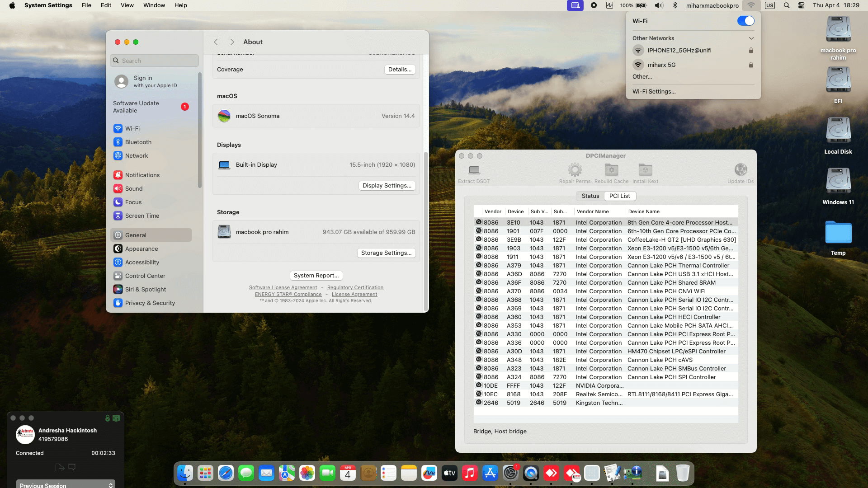Click the Repair Perms gear icon
Viewport: 868px width, 488px height.
[575, 170]
